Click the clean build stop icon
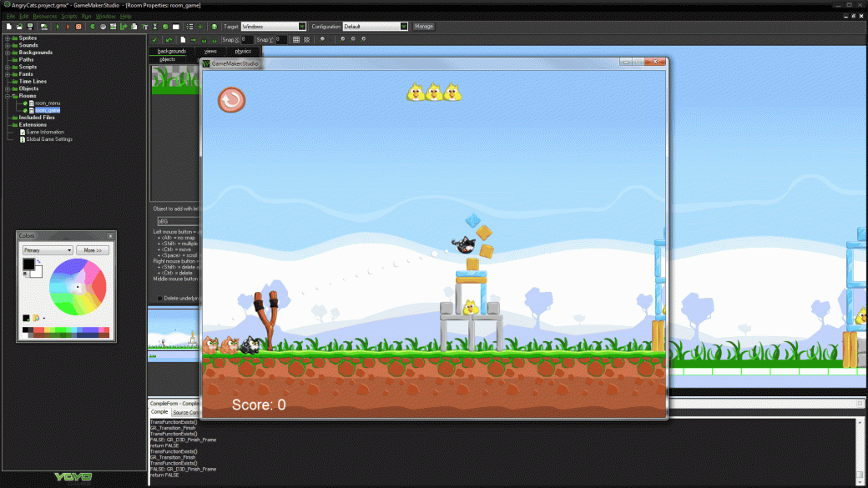Viewport: 868px width, 488px height. point(78,27)
